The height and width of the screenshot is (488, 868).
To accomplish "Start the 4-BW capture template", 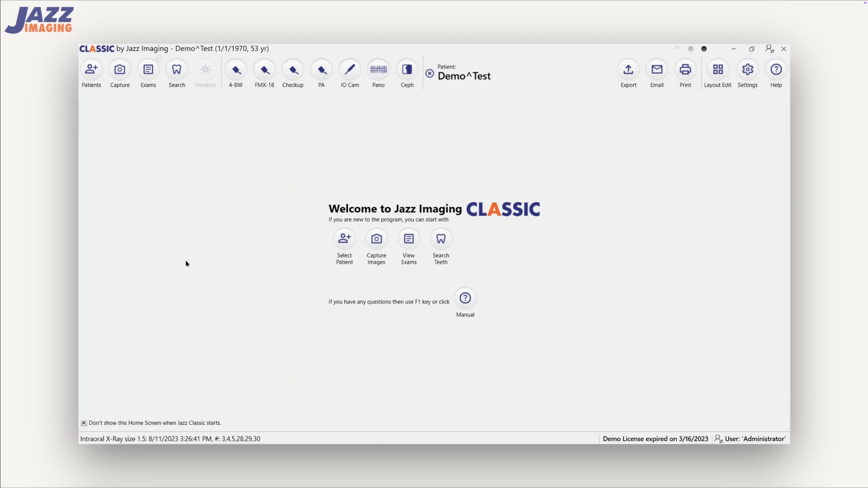I will [236, 70].
